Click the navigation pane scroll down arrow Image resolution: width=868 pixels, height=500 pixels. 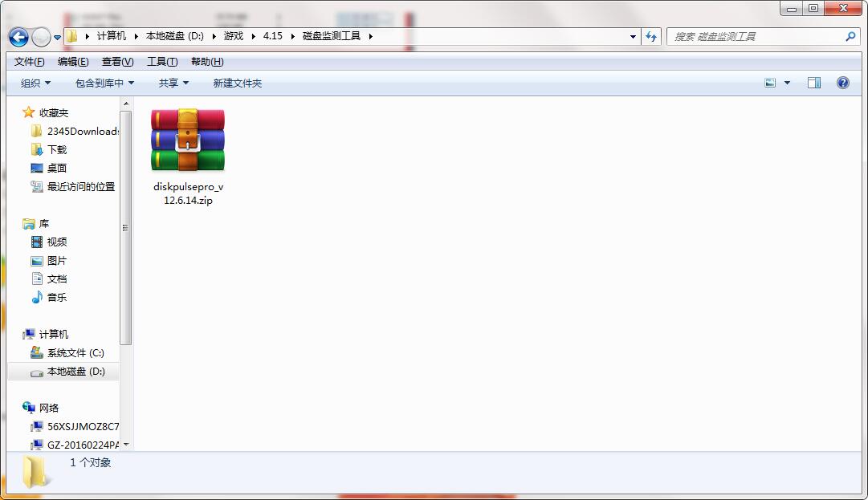point(125,444)
